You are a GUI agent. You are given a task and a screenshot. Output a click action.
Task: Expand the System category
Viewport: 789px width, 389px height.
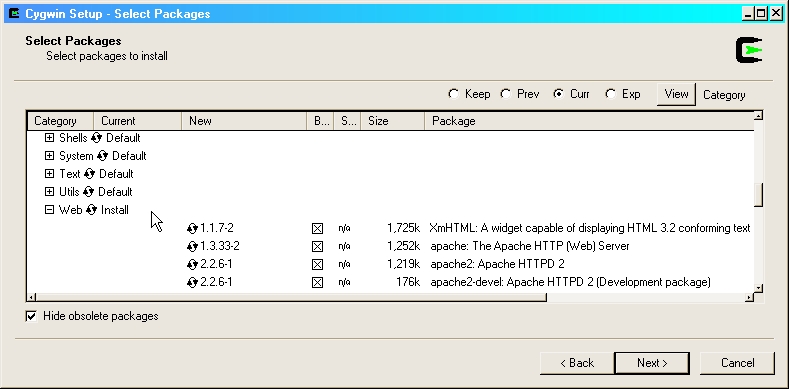(49, 155)
